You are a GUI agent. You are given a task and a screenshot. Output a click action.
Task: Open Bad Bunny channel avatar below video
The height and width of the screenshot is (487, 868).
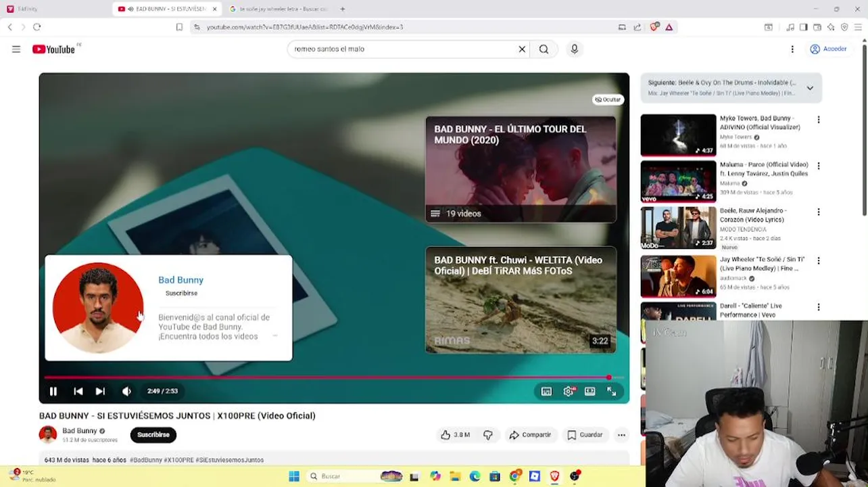[47, 435]
